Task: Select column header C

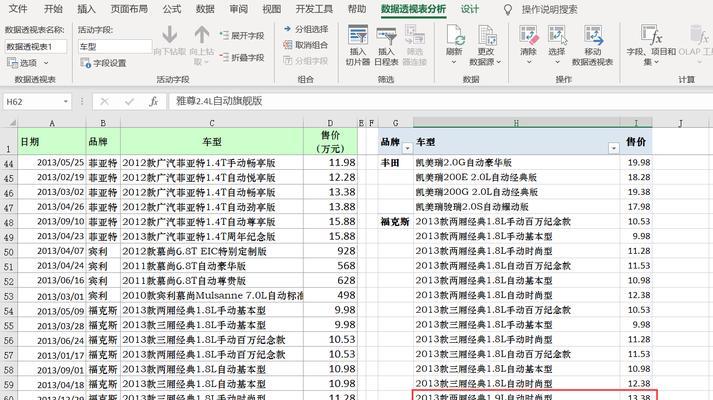Action: (212, 123)
